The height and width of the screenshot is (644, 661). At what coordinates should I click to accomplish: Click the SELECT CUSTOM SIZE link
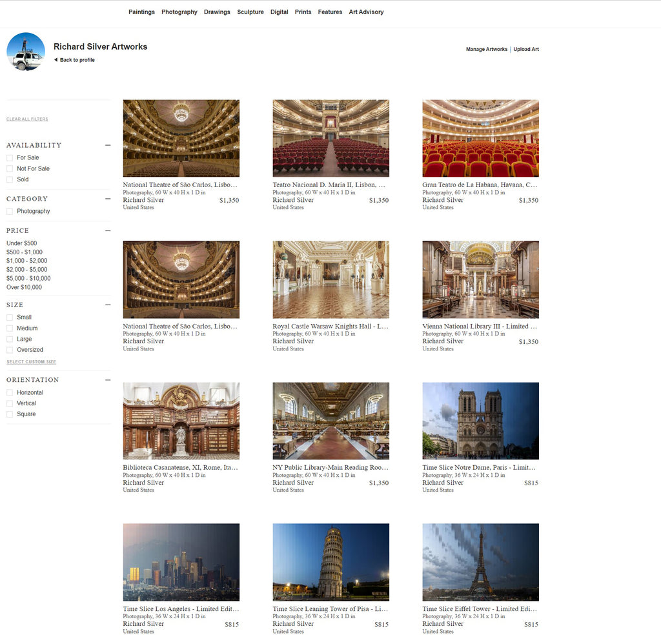pos(30,362)
